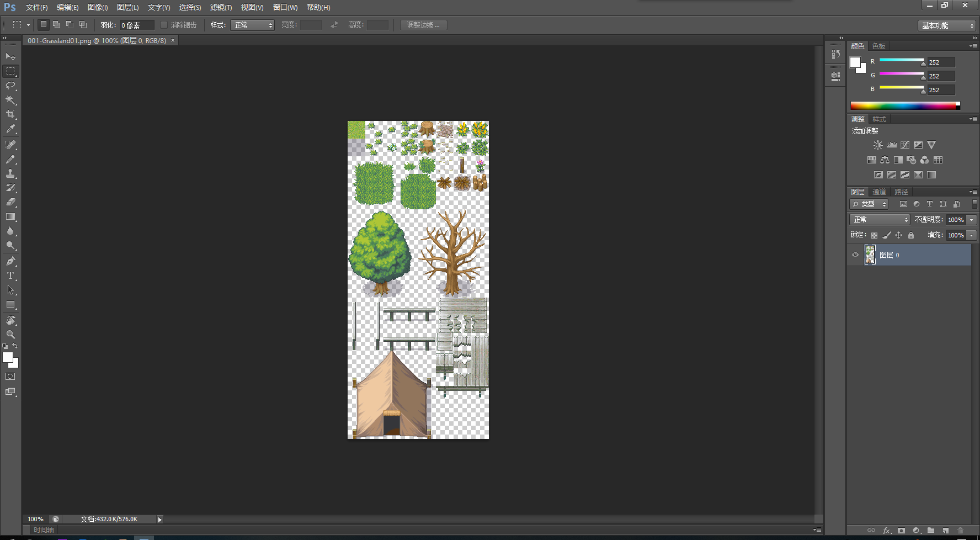Screen dimensions: 980x540
Task: Switch to the 色板 swatches tab
Action: [x=878, y=46]
